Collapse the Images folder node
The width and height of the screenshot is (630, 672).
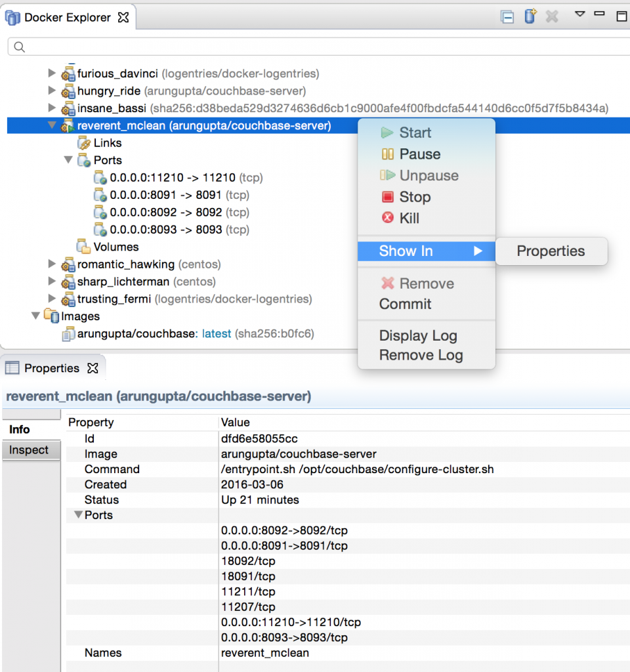[x=35, y=316]
